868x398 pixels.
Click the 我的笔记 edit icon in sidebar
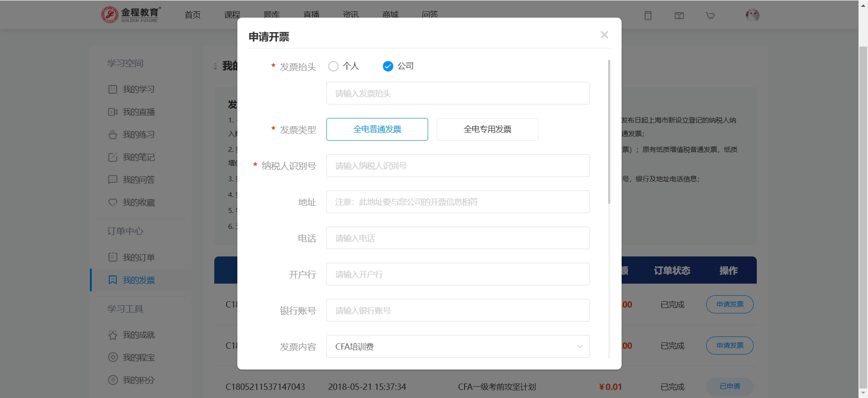113,157
